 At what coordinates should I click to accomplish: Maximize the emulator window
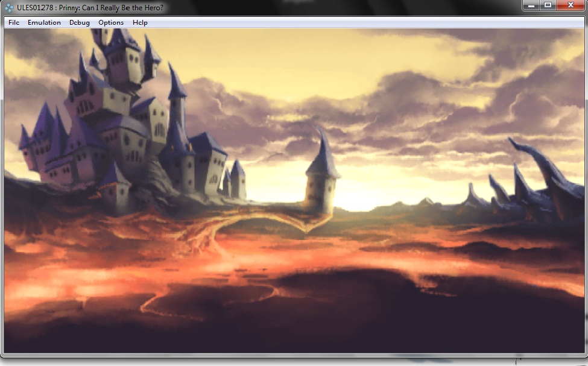point(548,5)
